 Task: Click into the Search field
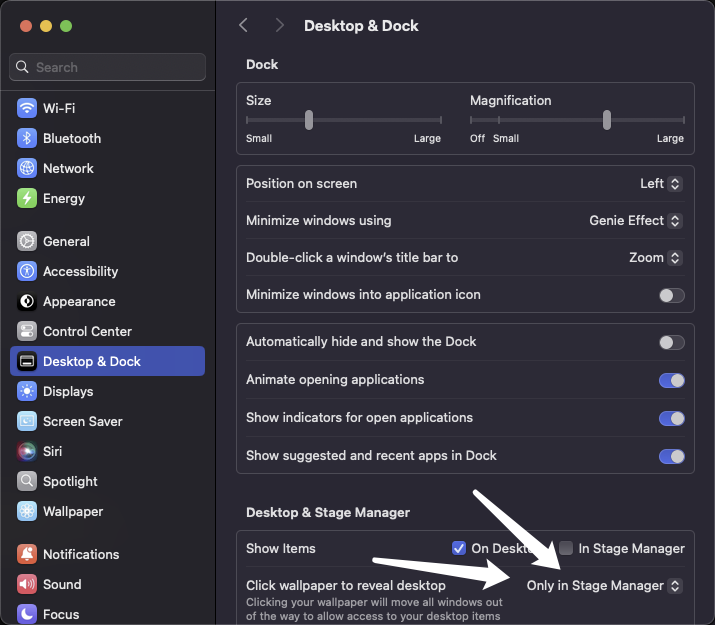coord(107,67)
